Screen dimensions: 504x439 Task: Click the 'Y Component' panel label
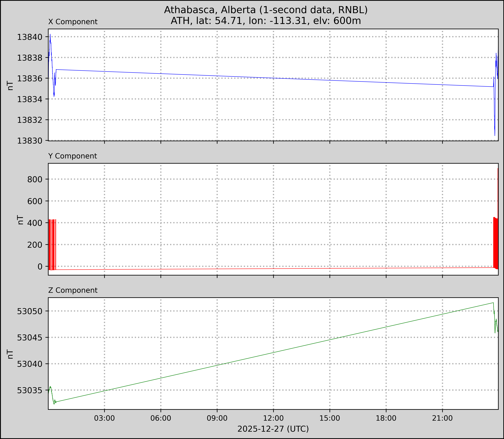click(73, 156)
